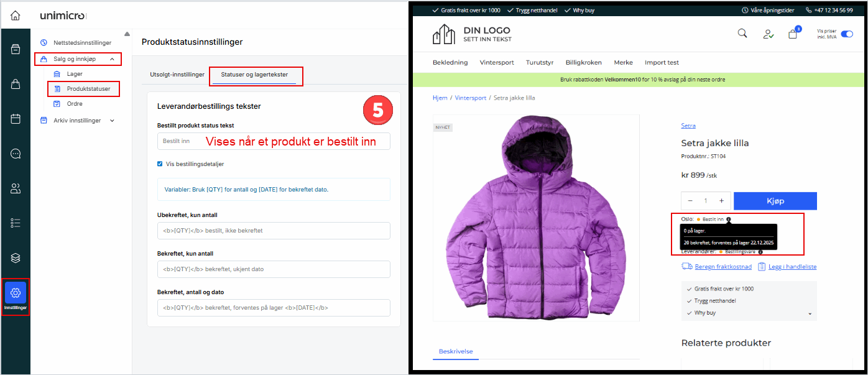Open the chat bubble sidebar icon
This screenshot has width=868, height=375.
pyautogui.click(x=16, y=154)
